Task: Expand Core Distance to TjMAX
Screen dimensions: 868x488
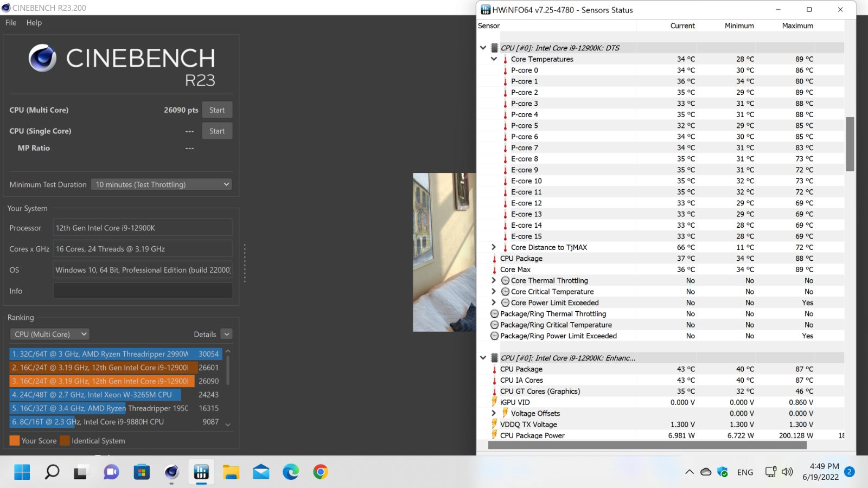Action: [x=494, y=247]
